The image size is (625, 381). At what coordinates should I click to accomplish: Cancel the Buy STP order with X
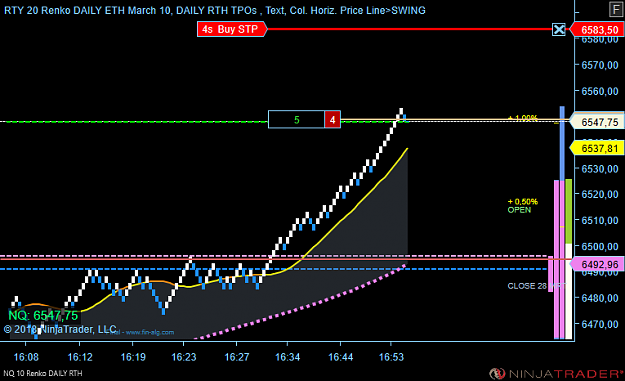point(559,29)
